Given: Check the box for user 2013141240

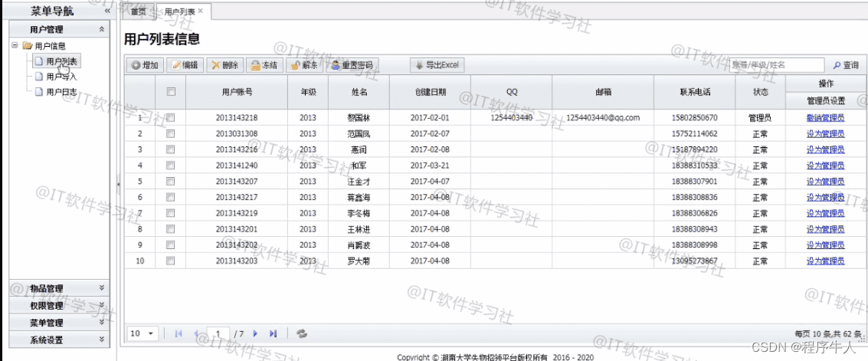Looking at the screenshot, I should [171, 165].
